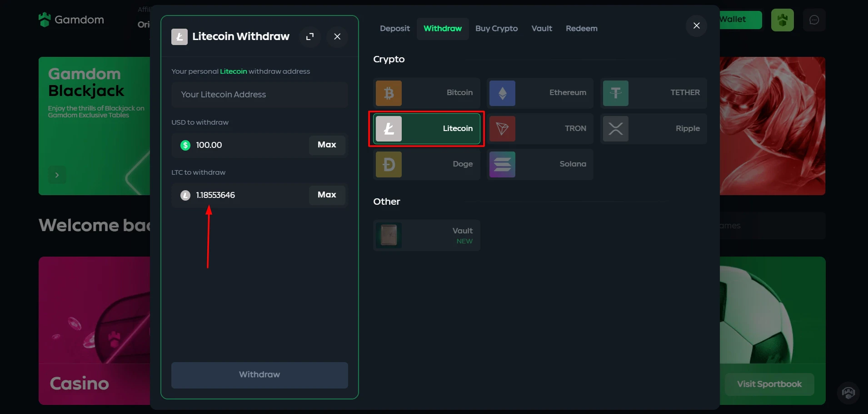Open the Buy Crypto tab
868x414 pixels.
[x=496, y=29]
